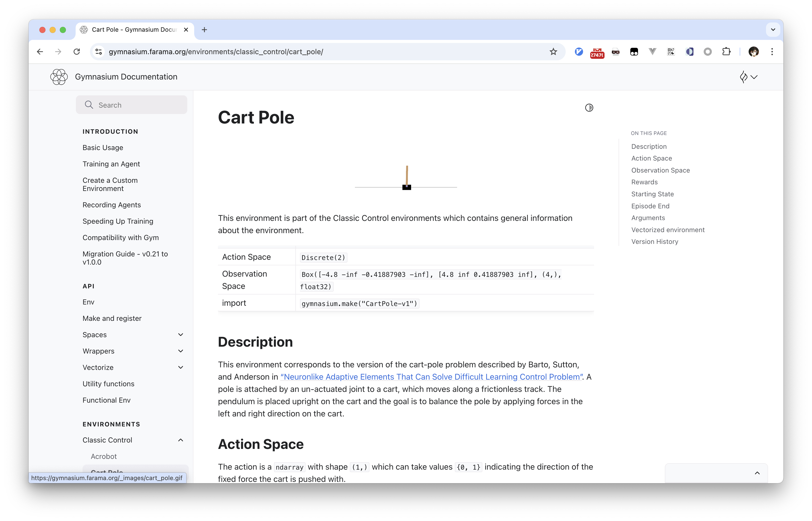Image resolution: width=812 pixels, height=521 pixels.
Task: Open the Extensions puzzle-piece menu
Action: pyautogui.click(x=726, y=51)
